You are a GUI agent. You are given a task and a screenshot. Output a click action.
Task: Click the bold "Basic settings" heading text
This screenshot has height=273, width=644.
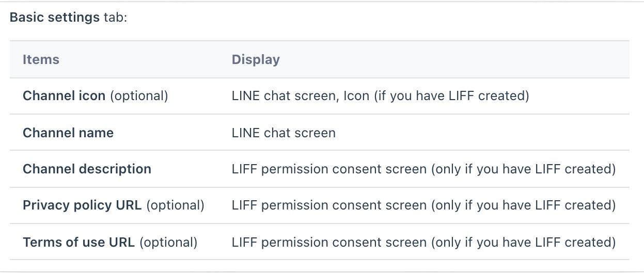click(54, 17)
